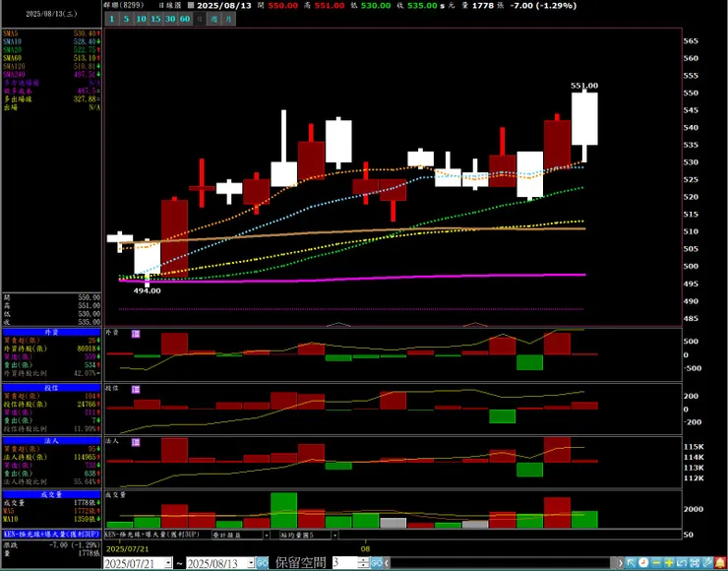728x571 pixels.
Task: Open the start date 2025/07/21 dropdown
Action: coord(168,563)
